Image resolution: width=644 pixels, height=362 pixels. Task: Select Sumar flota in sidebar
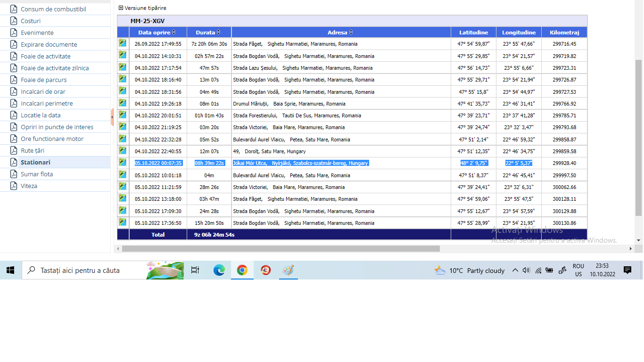pos(37,174)
